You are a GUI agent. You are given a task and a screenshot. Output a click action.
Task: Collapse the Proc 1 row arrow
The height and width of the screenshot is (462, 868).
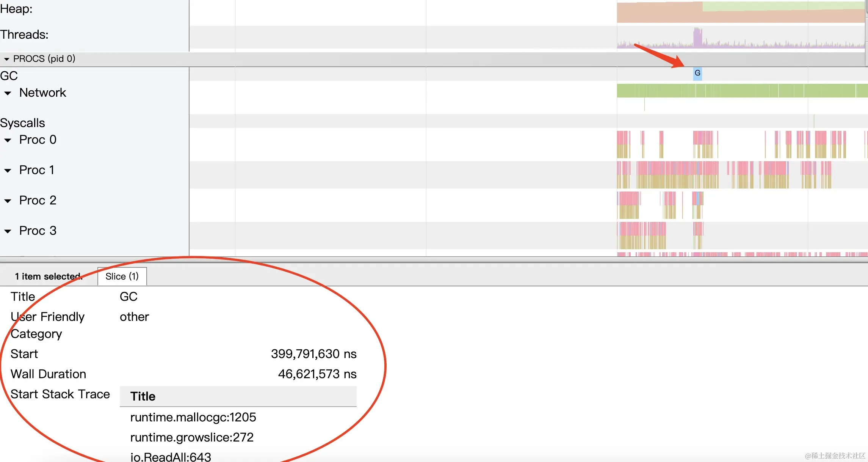(x=8, y=171)
